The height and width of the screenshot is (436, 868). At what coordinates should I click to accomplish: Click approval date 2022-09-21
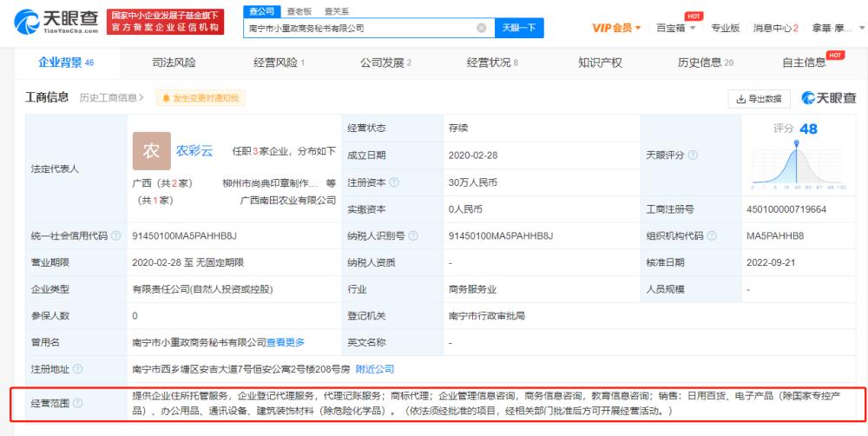(771, 262)
